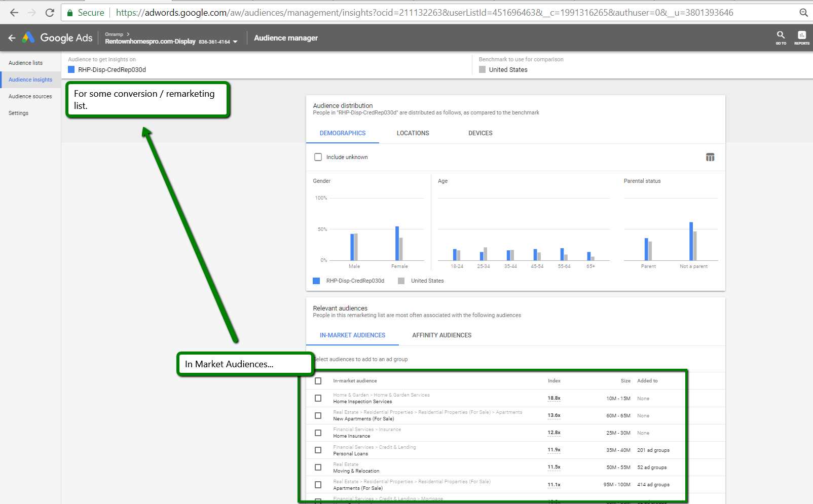Select the United States benchmark selector
The image size is (813, 504).
tap(508, 70)
